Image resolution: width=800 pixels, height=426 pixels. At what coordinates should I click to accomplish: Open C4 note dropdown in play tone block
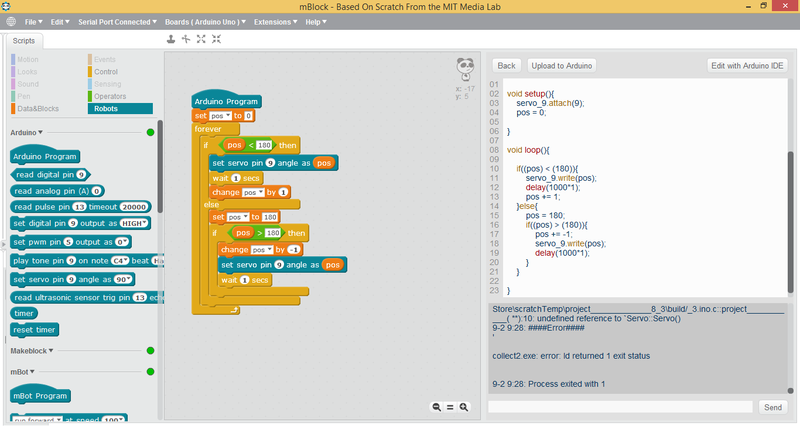click(x=120, y=261)
